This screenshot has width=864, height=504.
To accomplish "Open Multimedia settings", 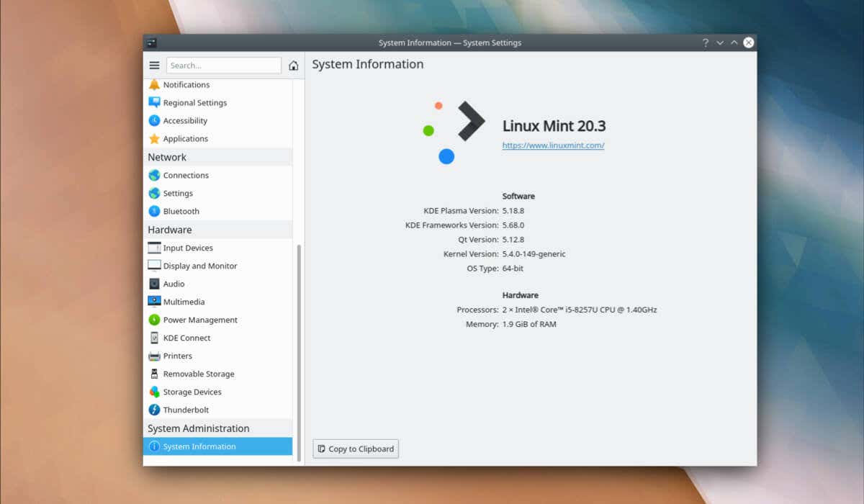I will [x=217, y=302].
